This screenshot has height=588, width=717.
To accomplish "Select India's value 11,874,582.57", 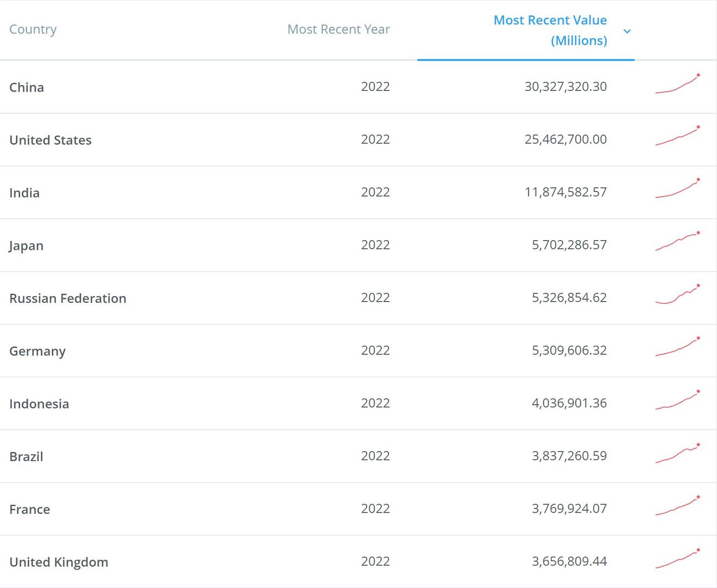I will [566, 192].
